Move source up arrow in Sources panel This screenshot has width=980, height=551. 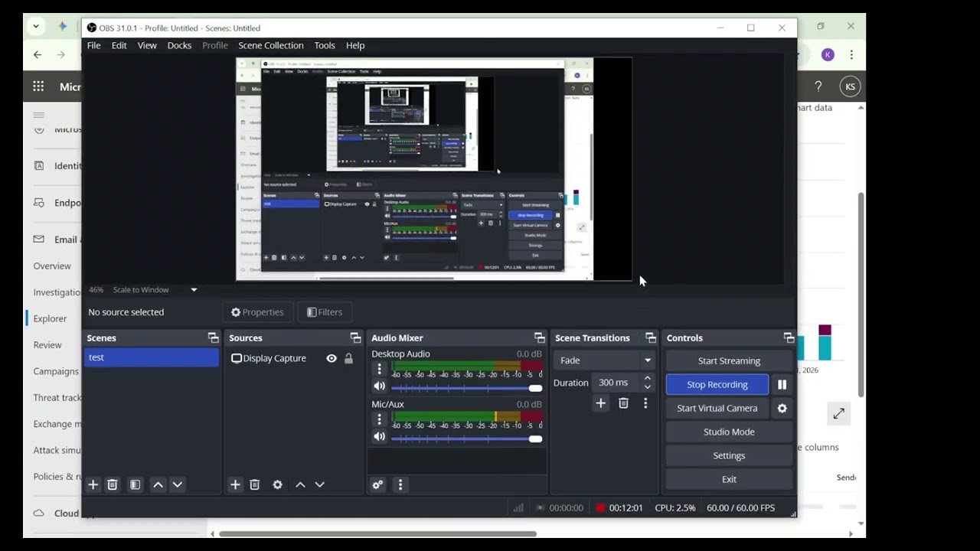coord(300,484)
